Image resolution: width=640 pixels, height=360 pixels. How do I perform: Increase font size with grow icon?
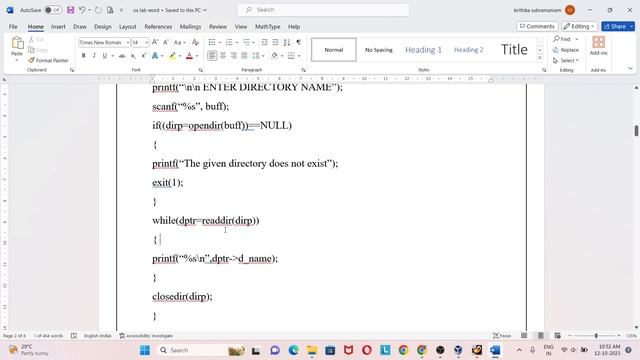[155, 42]
